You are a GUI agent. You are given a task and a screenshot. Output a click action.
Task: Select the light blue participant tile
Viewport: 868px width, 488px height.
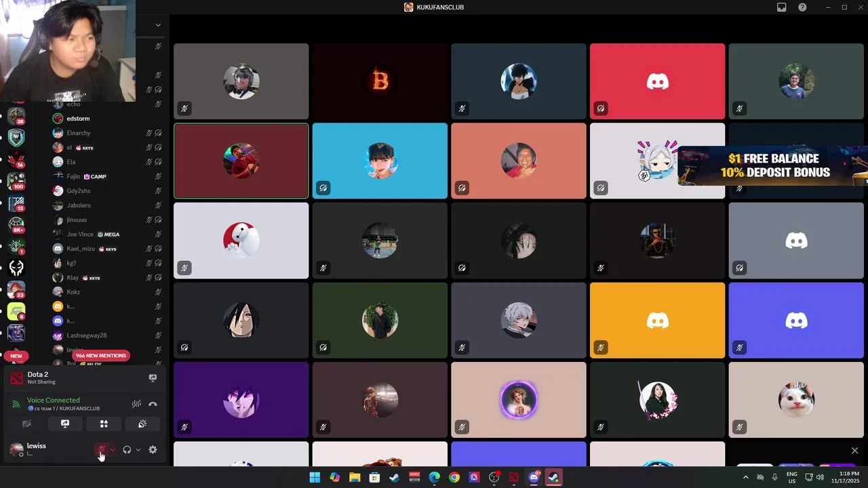[380, 161]
